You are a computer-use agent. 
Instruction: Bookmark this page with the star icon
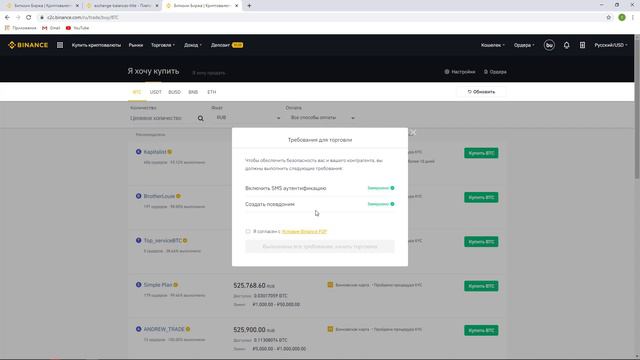point(609,18)
